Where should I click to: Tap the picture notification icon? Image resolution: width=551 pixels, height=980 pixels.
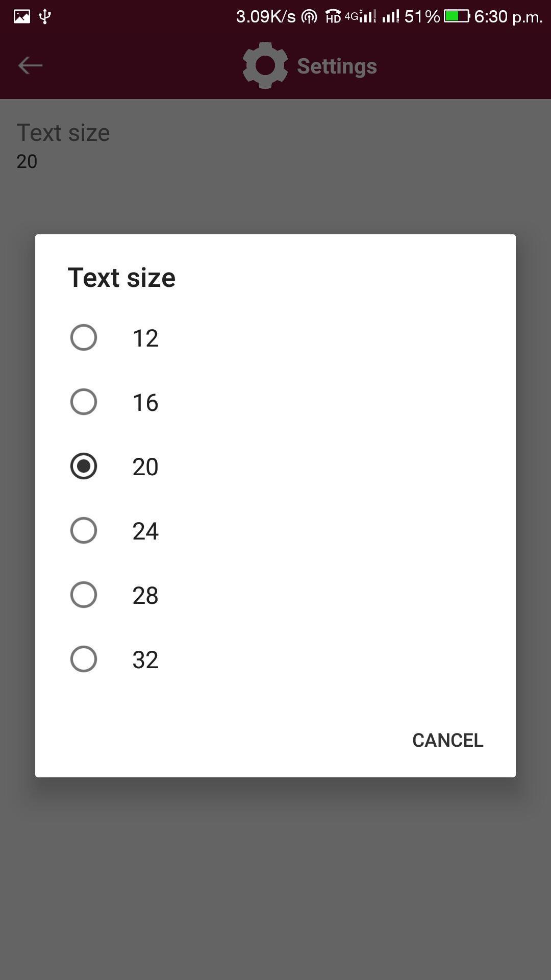coord(22,17)
